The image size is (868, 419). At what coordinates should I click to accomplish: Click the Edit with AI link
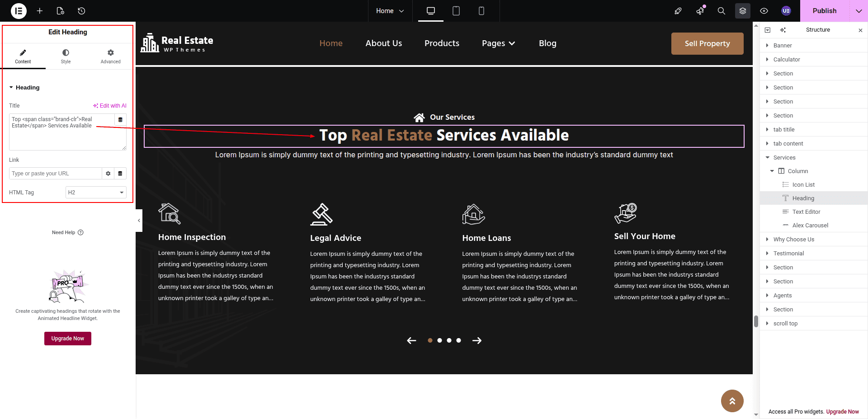click(x=110, y=106)
